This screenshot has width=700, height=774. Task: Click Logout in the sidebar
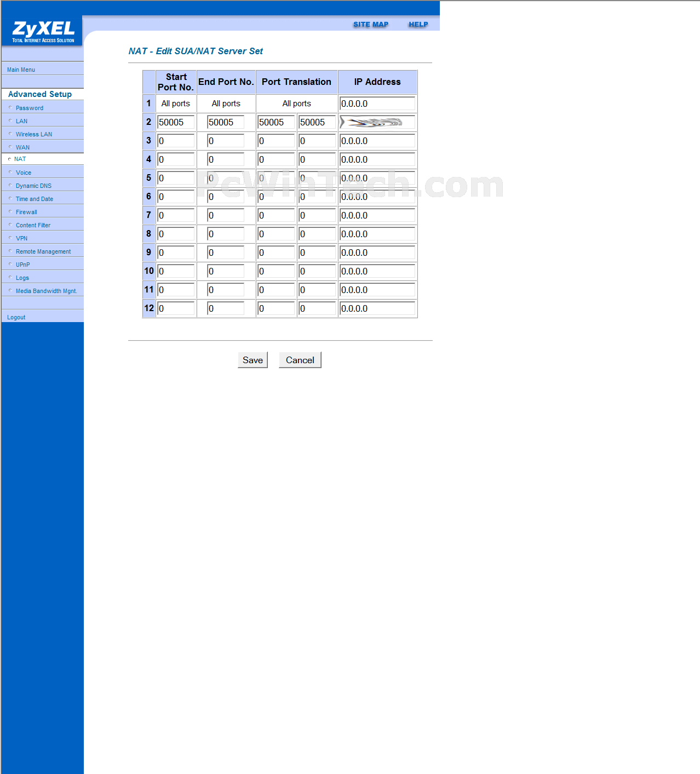pyautogui.click(x=16, y=317)
